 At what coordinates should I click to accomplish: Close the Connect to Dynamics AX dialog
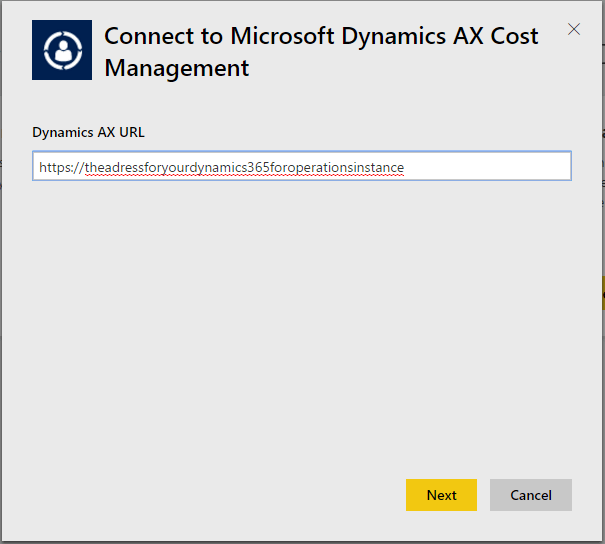point(574,29)
